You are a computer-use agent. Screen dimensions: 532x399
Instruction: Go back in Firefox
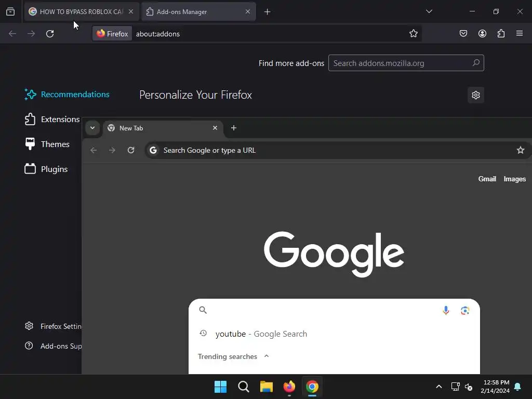click(x=12, y=34)
